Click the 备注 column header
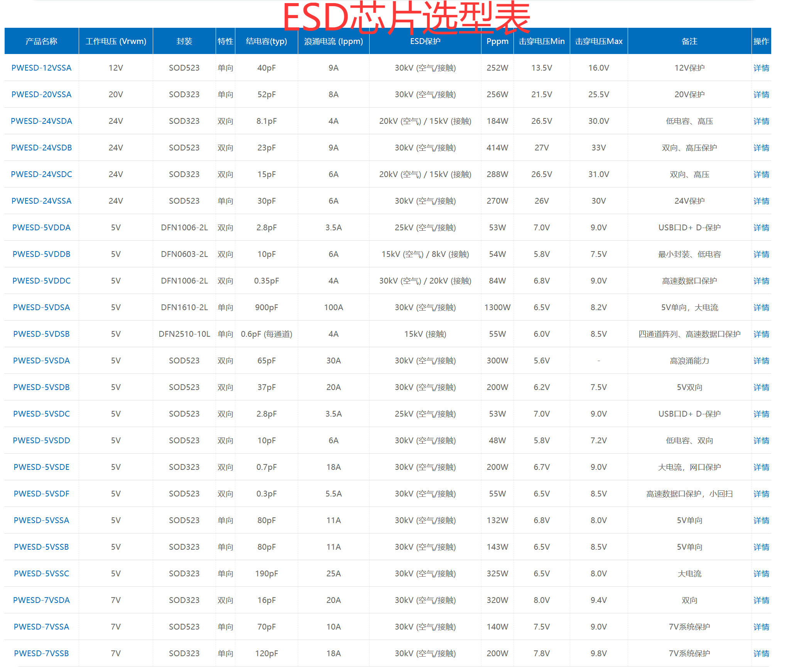Screen dimensions: 787x672 tap(689, 41)
